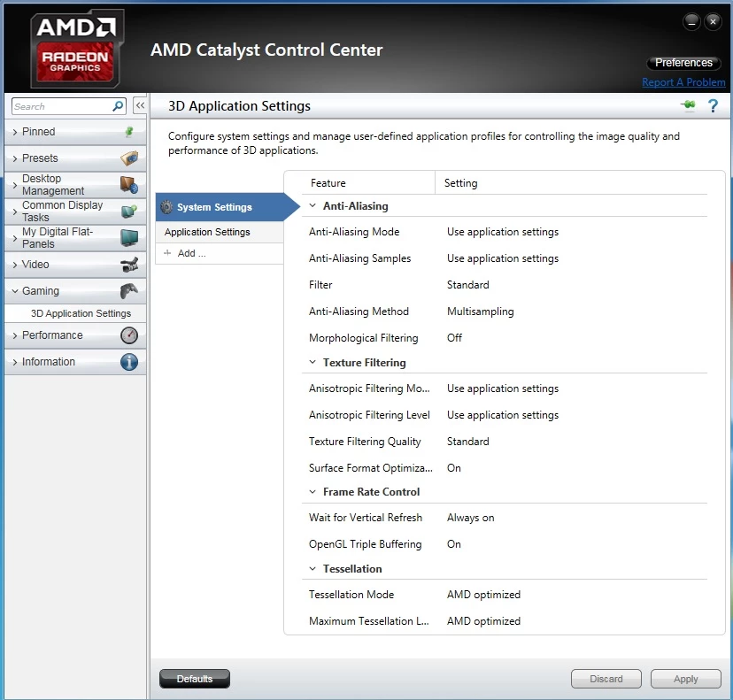Image resolution: width=733 pixels, height=700 pixels.
Task: Collapse the Frame Rate Control group
Action: pyautogui.click(x=312, y=491)
